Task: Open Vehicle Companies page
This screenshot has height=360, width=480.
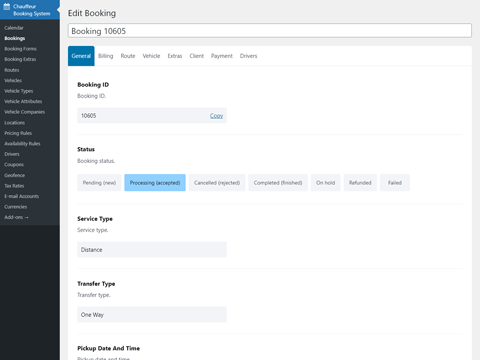Action: pyautogui.click(x=24, y=112)
